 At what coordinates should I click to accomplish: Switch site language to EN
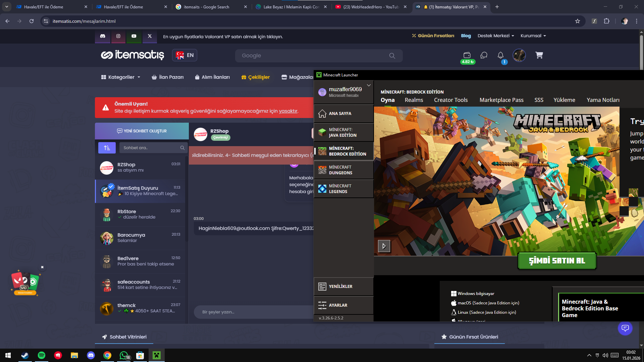[185, 55]
